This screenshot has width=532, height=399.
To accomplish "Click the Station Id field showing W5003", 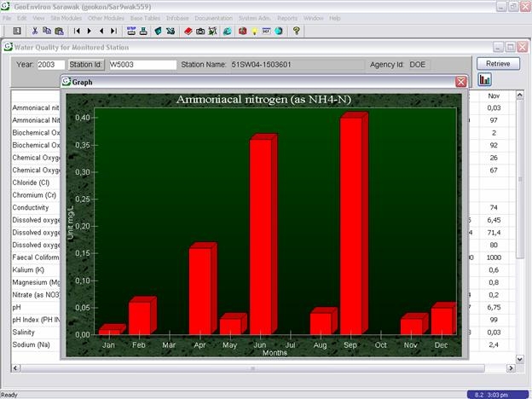I will (x=142, y=65).
